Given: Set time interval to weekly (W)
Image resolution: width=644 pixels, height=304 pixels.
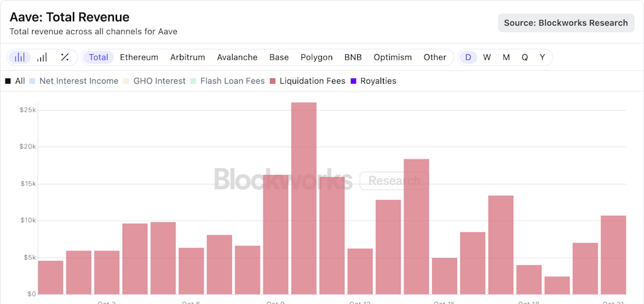Looking at the screenshot, I should pyautogui.click(x=487, y=57).
